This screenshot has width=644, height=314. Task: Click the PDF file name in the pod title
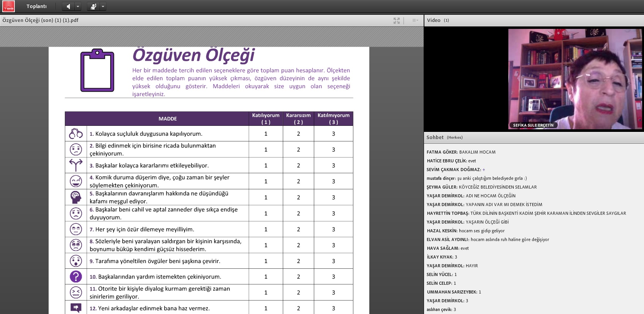[41, 21]
